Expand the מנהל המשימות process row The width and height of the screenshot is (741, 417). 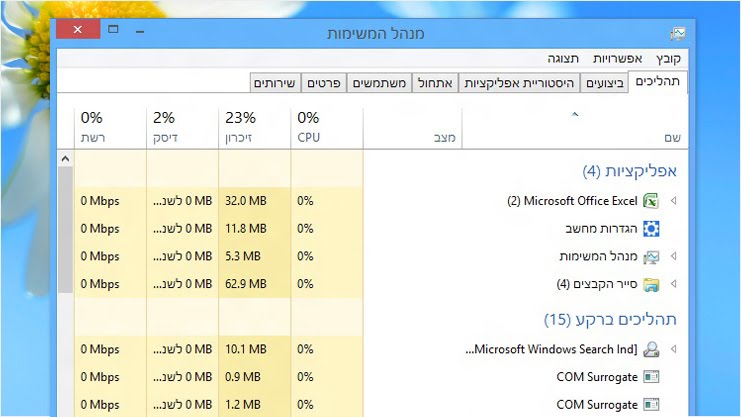click(673, 256)
